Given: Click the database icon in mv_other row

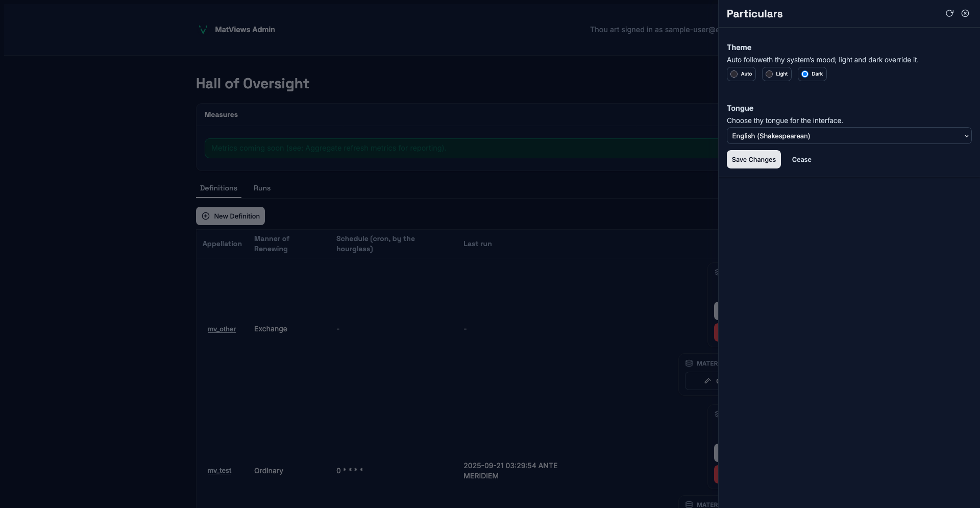Looking at the screenshot, I should point(689,364).
